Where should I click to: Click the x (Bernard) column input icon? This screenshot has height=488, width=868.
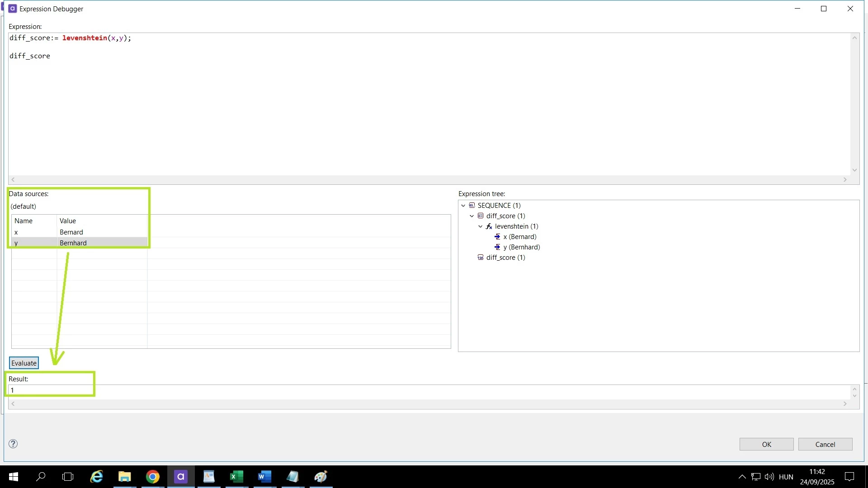(x=497, y=237)
